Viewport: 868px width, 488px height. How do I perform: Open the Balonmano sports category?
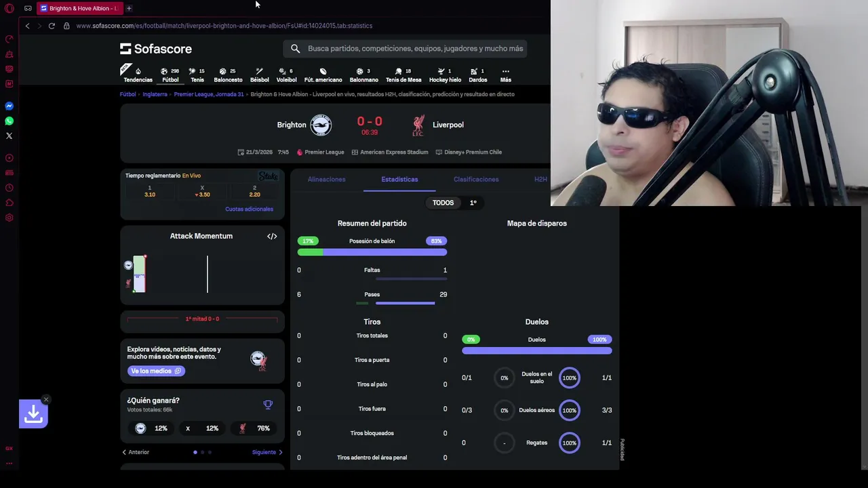point(363,75)
